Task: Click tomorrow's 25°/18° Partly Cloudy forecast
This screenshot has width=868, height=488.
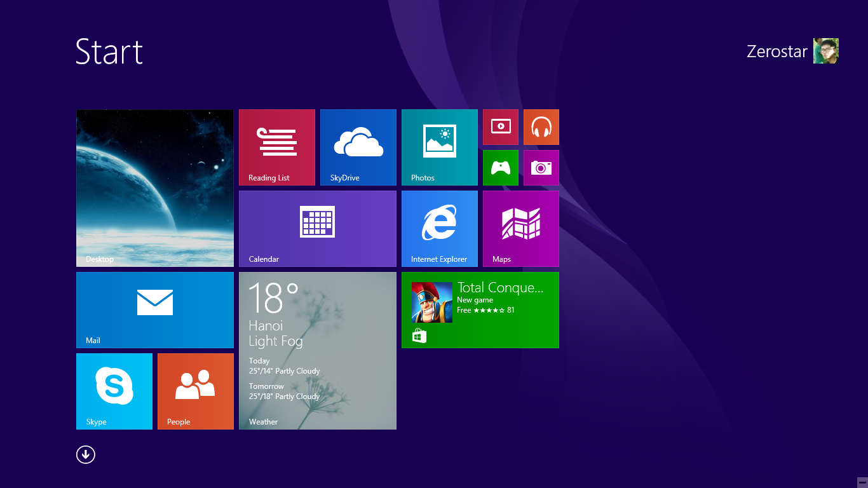Action: click(285, 396)
